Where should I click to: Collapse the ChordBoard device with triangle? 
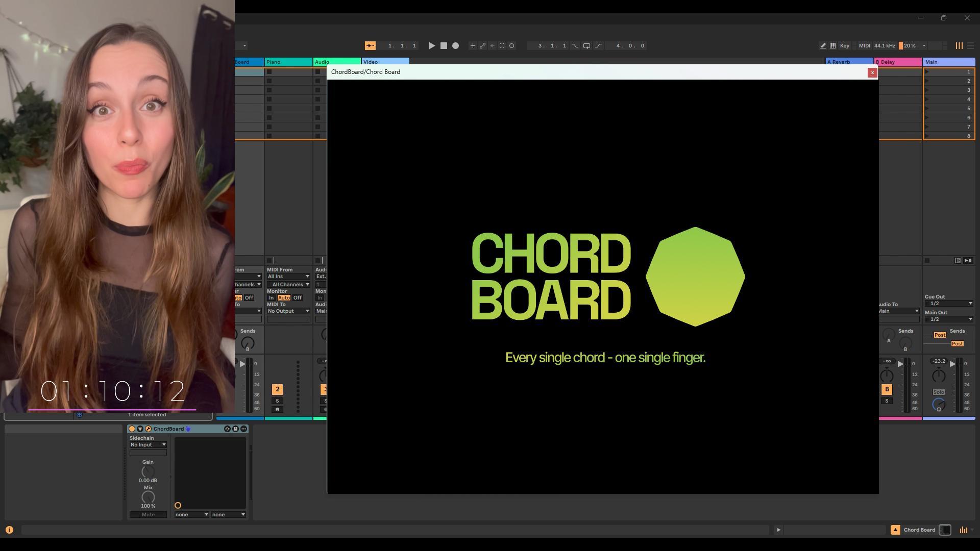pos(140,429)
